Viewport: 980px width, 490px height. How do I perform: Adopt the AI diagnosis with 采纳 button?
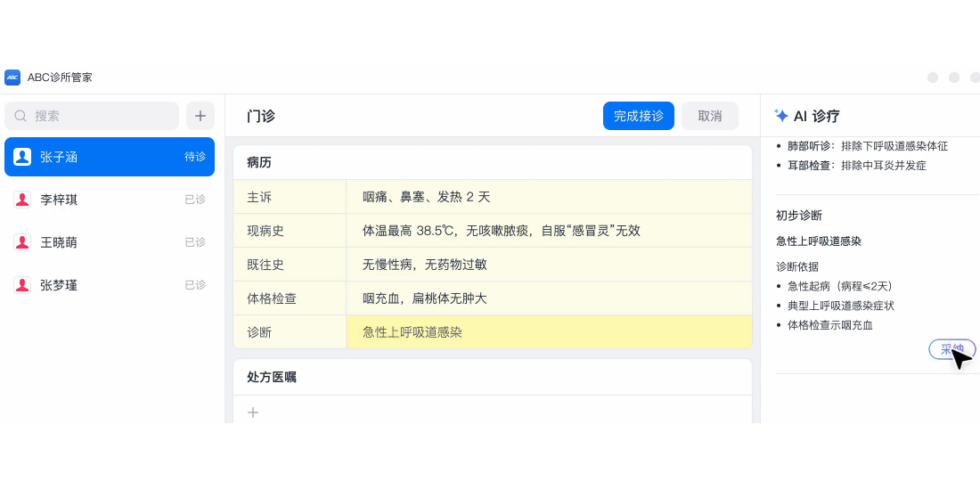click(951, 349)
